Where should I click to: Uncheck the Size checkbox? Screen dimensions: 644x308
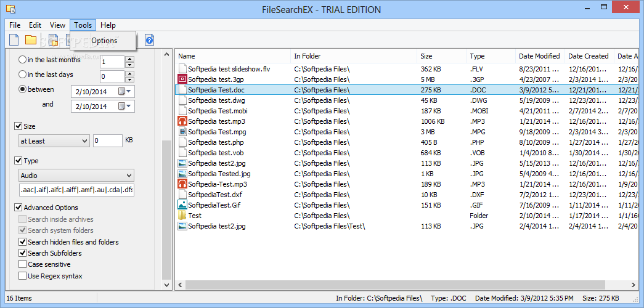18,126
